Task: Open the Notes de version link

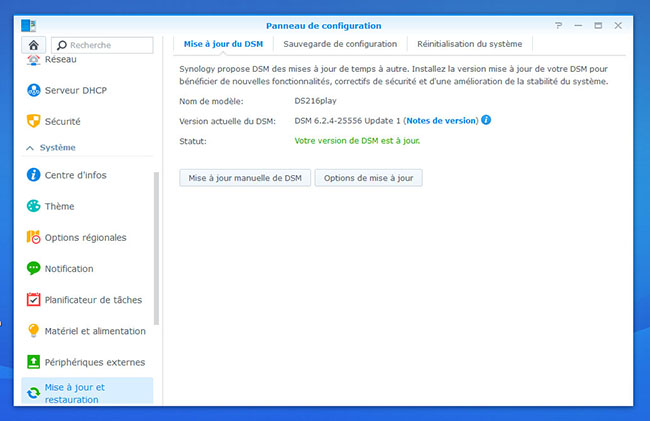Action: pyautogui.click(x=441, y=120)
